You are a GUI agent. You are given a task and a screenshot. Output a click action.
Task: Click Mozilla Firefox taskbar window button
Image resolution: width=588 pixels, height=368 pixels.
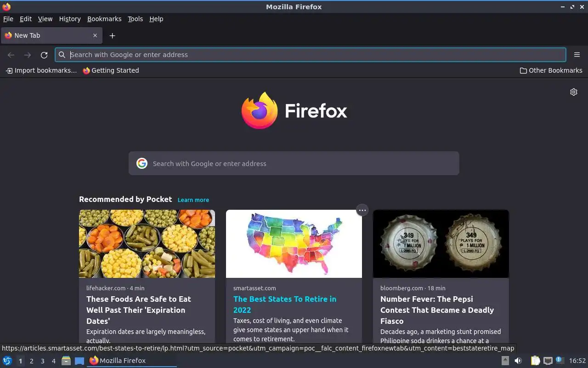pyautogui.click(x=132, y=361)
